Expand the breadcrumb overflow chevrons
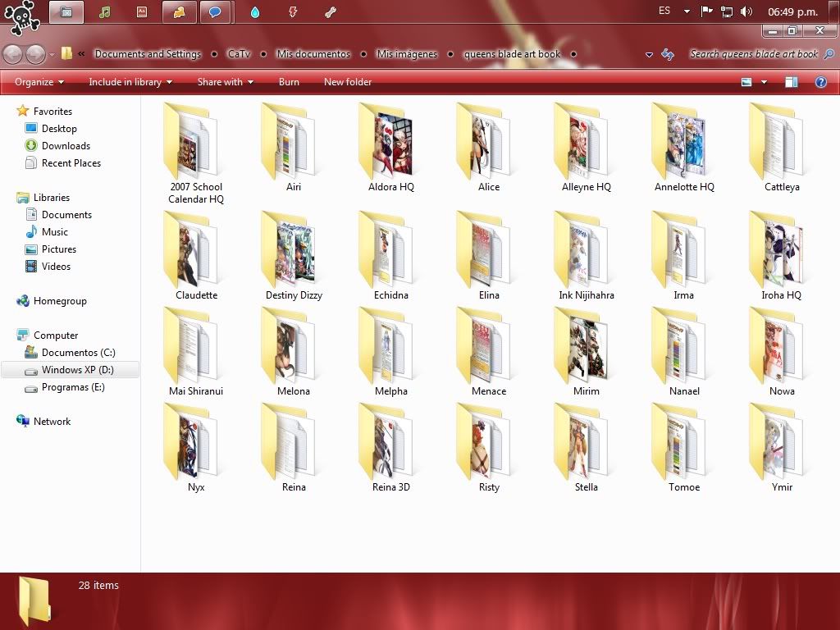 tap(81, 53)
